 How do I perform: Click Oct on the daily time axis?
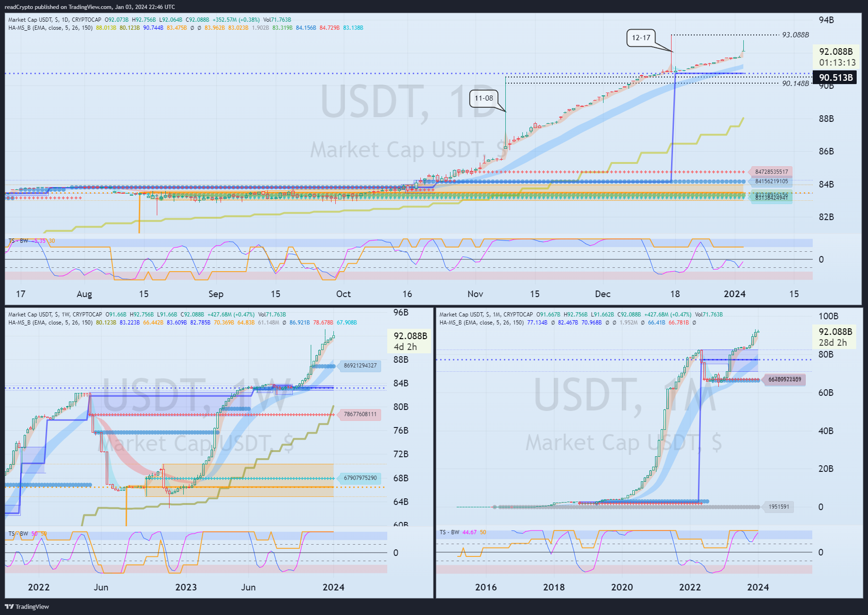[343, 294]
